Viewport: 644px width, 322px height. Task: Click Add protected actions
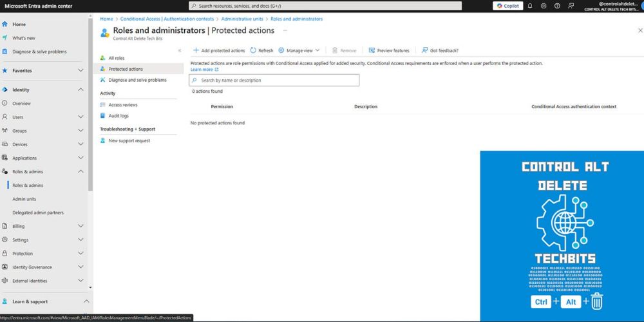pyautogui.click(x=219, y=50)
